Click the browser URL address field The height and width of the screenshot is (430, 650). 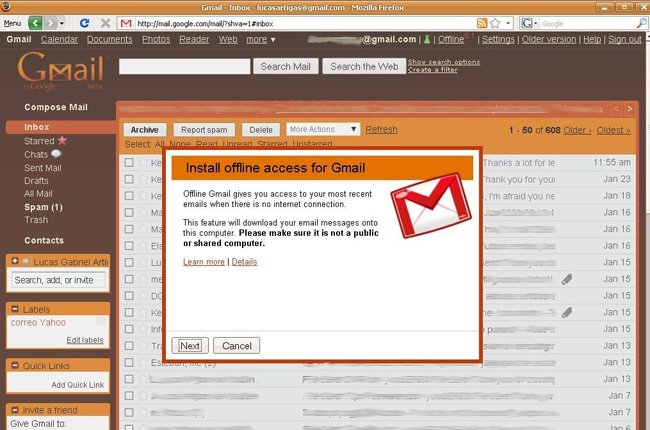tap(305, 24)
